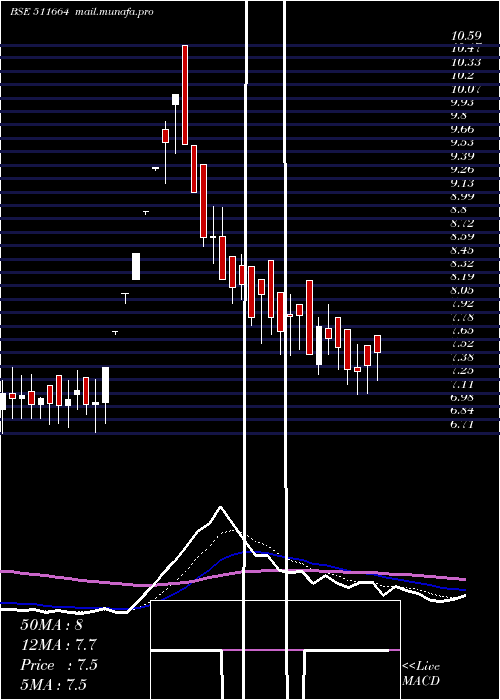This screenshot has height=700, width=500.
Task: Select the 7.52 price axis label
Action: (462, 344)
